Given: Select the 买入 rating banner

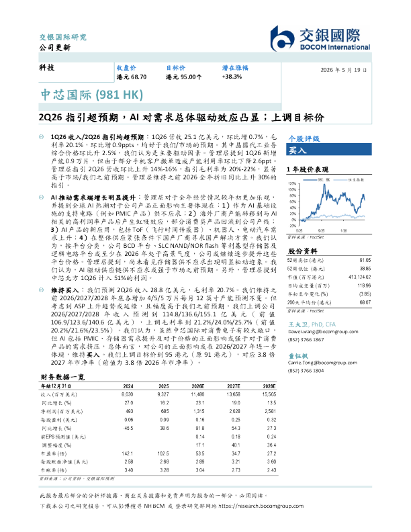Looking at the screenshot, I should 329,150.
